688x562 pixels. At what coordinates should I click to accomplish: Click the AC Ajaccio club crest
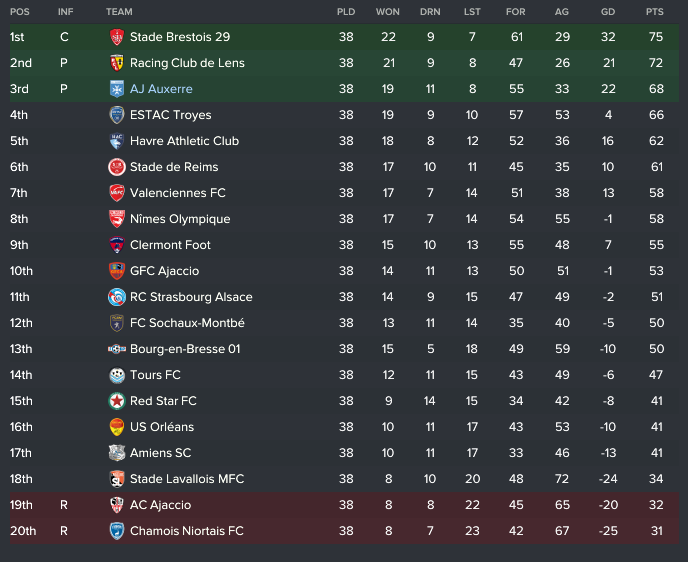pos(116,505)
